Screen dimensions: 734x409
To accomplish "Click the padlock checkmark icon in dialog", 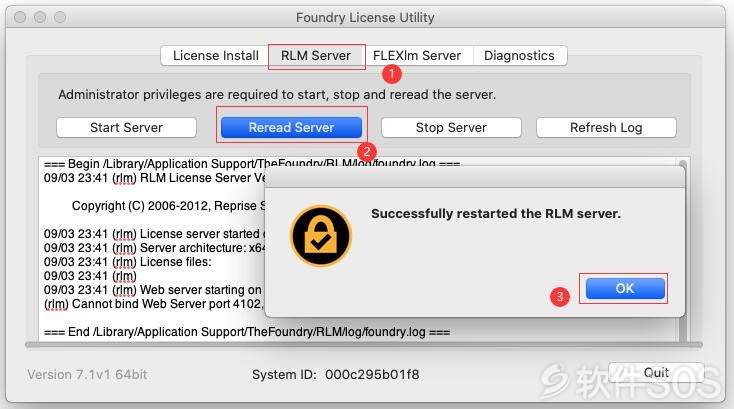I will (321, 235).
